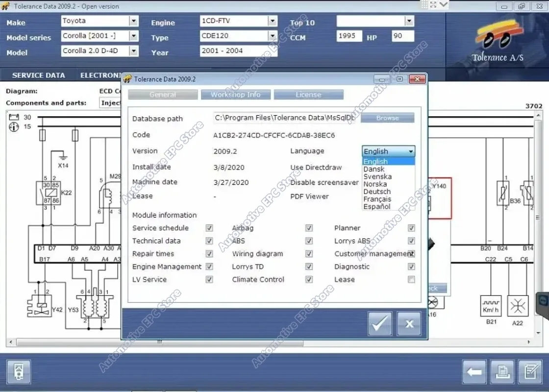This screenshot has width=549, height=392.
Task: Enable the Lease module checkbox
Action: [x=411, y=279]
